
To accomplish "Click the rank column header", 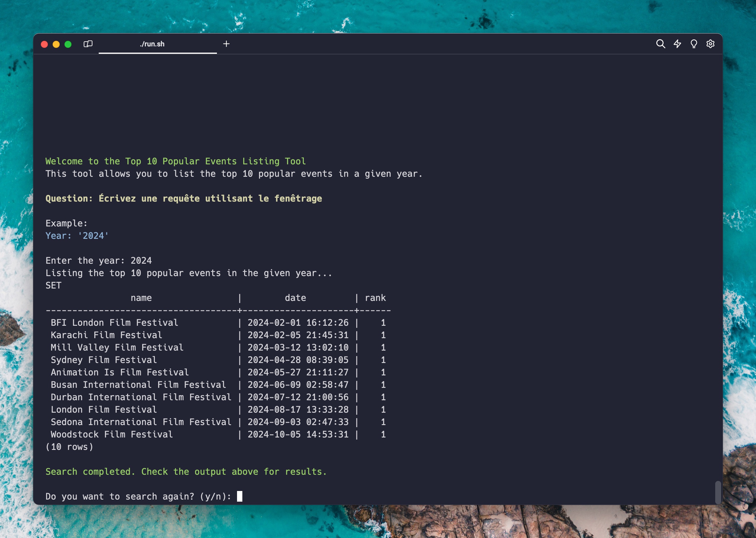I will 375,298.
